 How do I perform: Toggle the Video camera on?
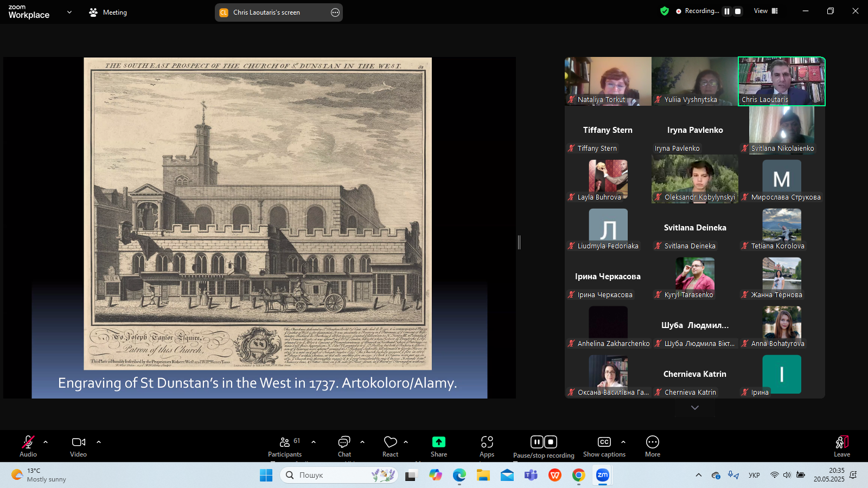[79, 446]
